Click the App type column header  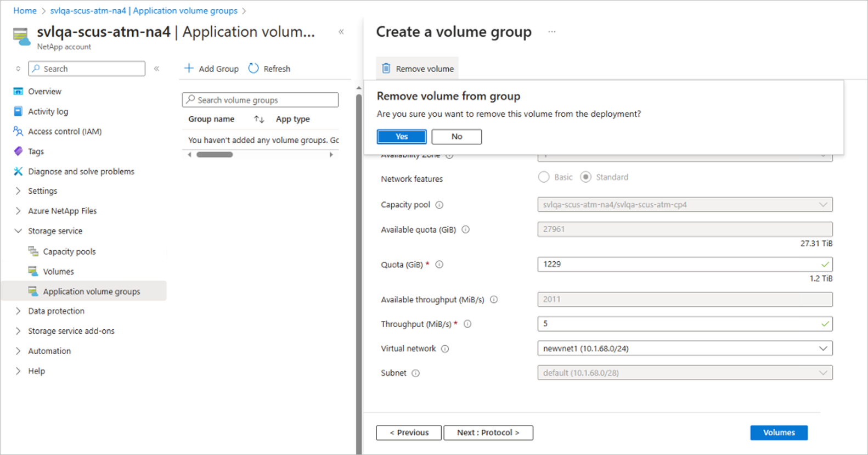(x=293, y=119)
